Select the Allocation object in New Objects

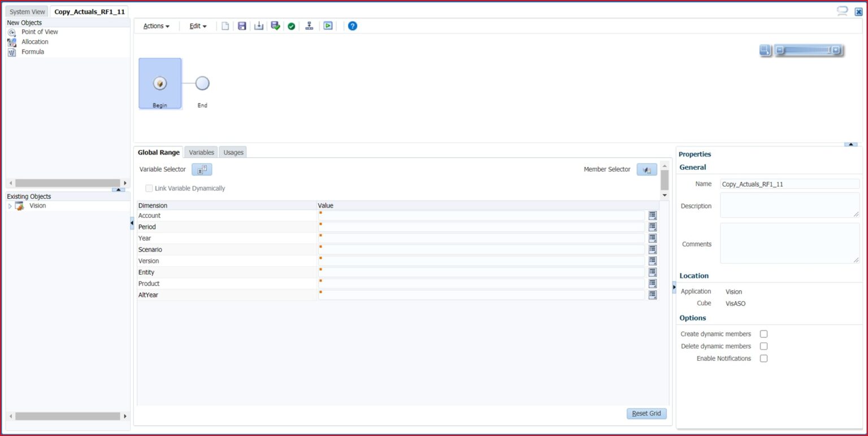click(x=34, y=41)
